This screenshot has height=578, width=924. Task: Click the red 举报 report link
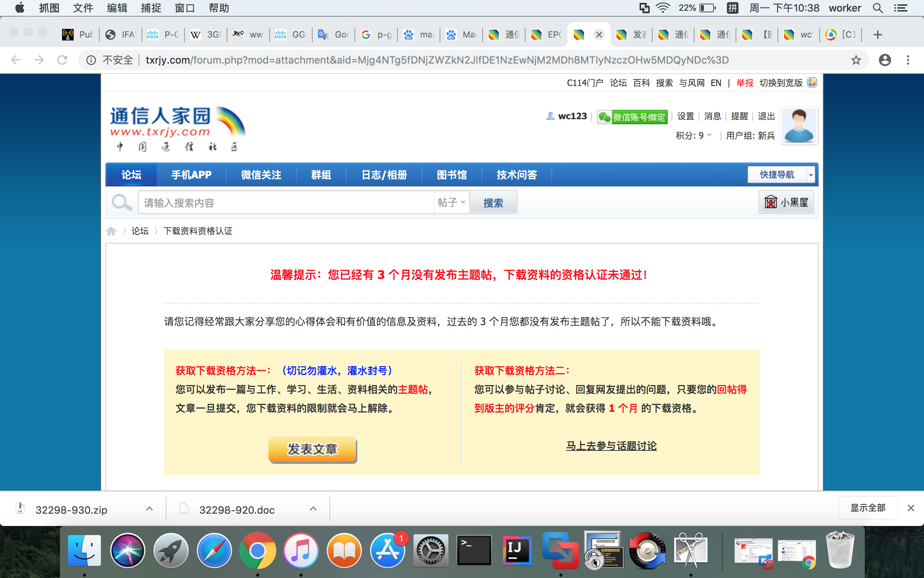tap(745, 83)
